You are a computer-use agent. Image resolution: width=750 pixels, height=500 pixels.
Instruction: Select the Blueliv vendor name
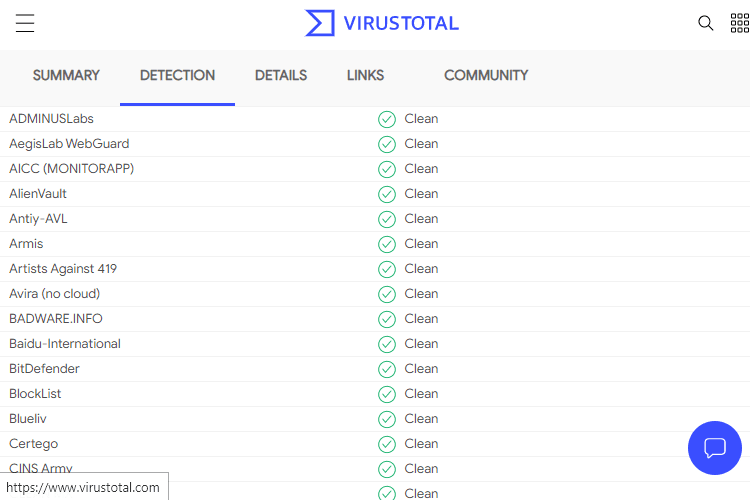28,419
